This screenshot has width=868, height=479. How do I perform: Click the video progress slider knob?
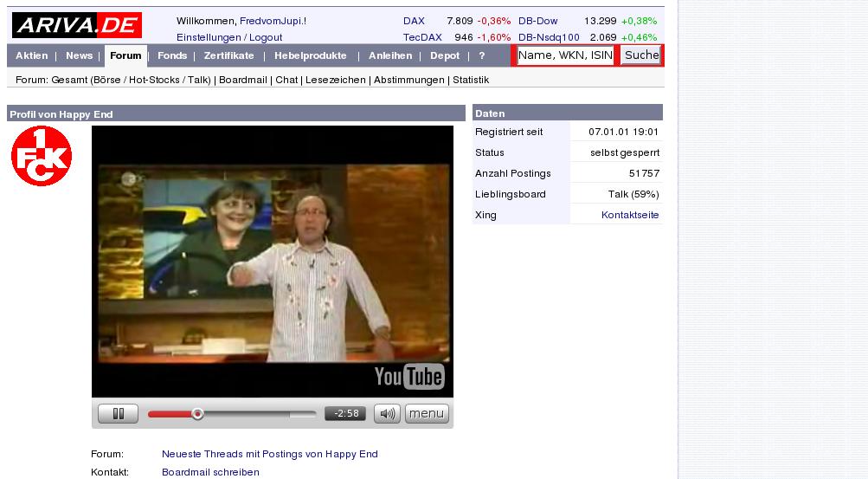tap(197, 414)
